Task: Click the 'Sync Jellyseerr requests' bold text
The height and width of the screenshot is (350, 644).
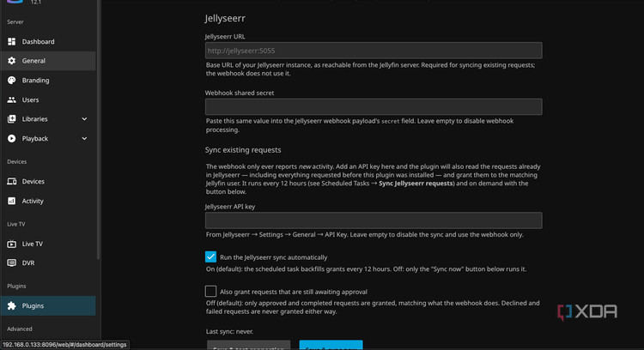Action: 416,184
